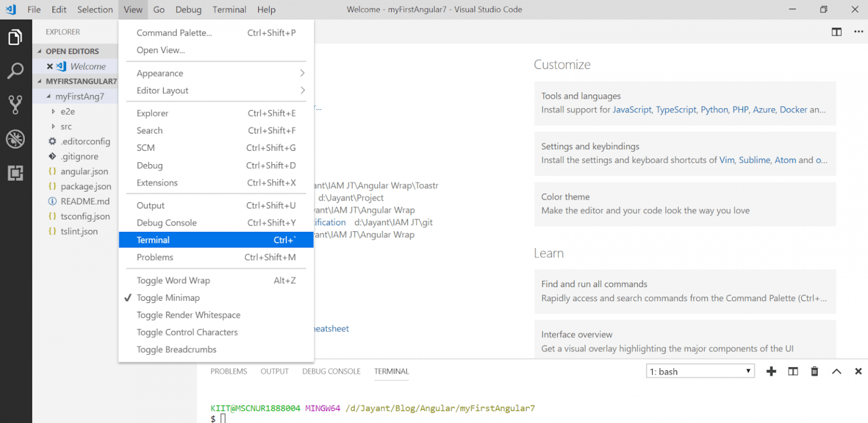Kill terminal with the trash icon
The image size is (868, 423).
click(x=814, y=372)
